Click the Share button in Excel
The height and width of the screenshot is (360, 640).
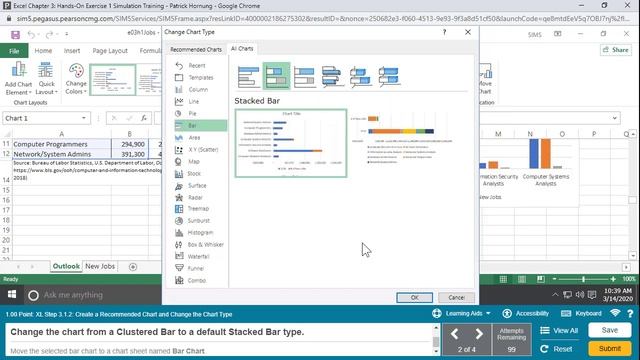616,50
